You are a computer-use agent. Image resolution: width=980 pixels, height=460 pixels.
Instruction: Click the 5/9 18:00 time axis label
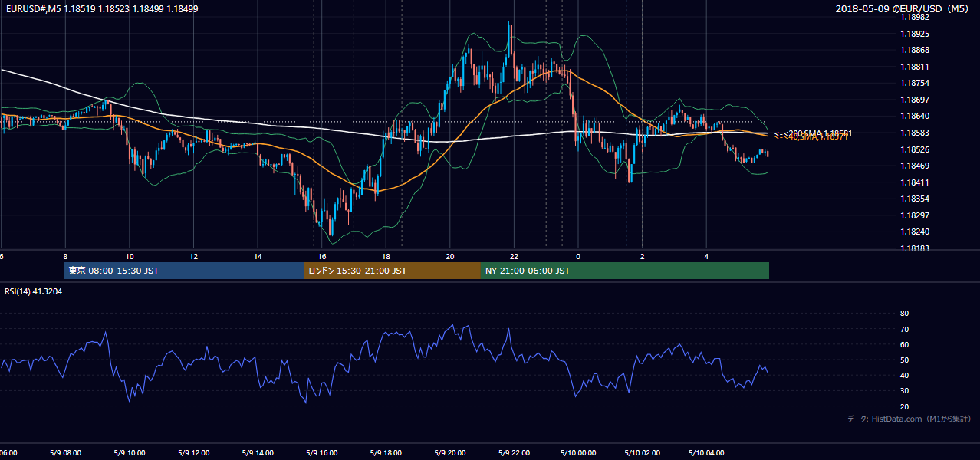386,453
